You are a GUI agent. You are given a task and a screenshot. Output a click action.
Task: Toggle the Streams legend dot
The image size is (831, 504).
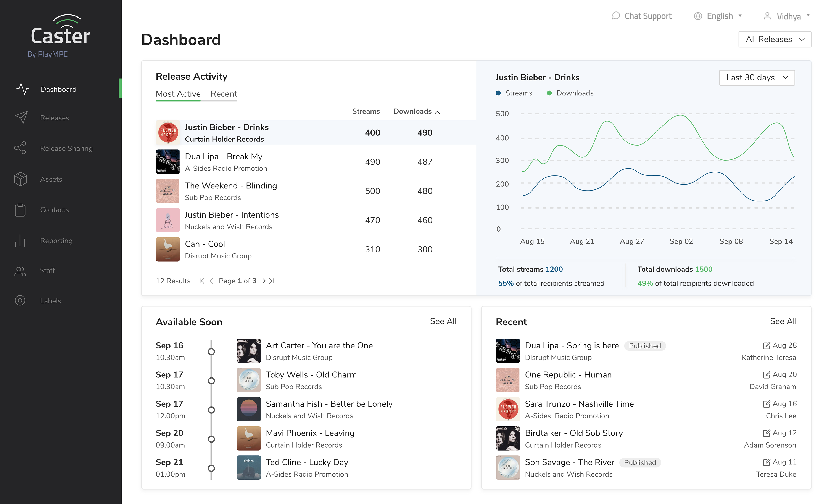pos(498,93)
